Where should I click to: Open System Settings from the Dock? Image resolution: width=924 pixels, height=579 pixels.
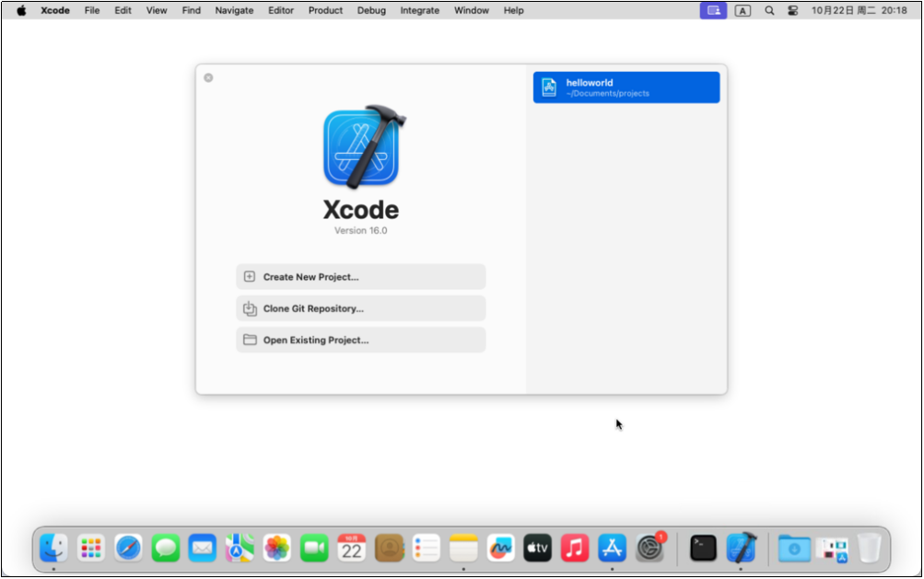tap(649, 549)
